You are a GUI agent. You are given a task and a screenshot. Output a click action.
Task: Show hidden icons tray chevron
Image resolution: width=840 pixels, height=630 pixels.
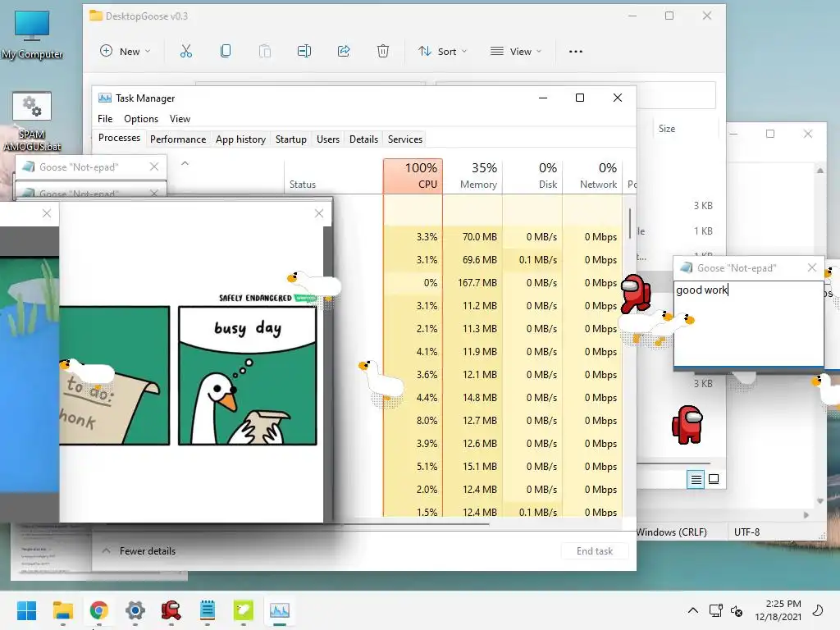tap(692, 610)
